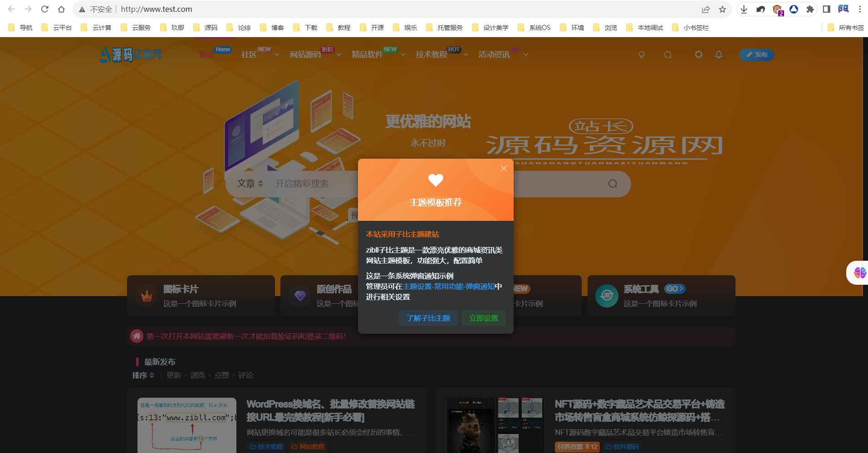Click the diamond icon on 原创作品 card
The height and width of the screenshot is (453, 868).
point(300,296)
